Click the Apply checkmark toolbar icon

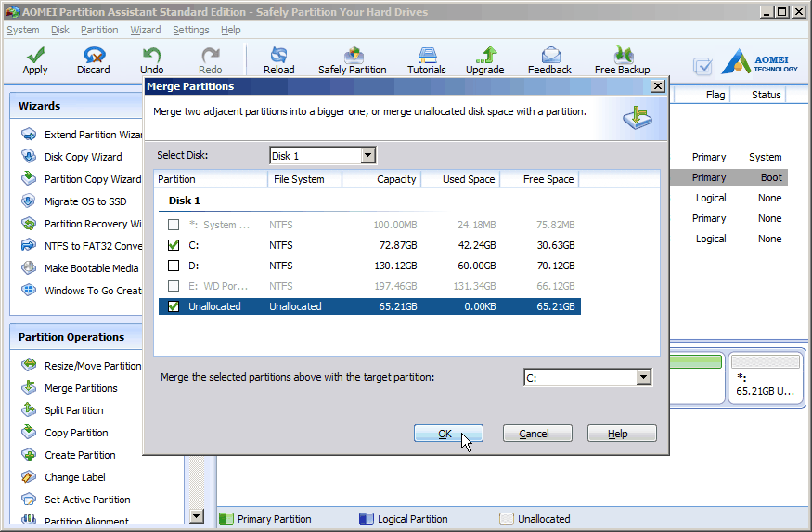(35, 55)
